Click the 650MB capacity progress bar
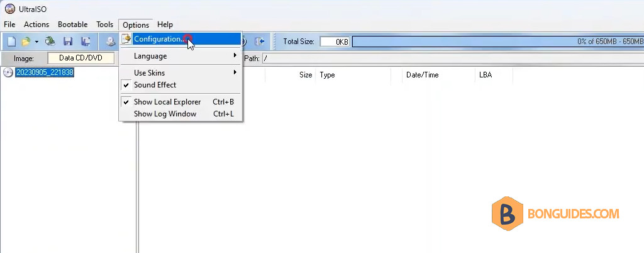644x253 pixels. tap(498, 42)
